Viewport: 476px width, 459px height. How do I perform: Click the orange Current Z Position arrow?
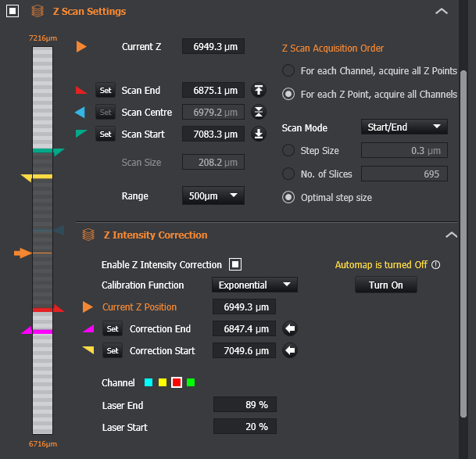point(88,307)
